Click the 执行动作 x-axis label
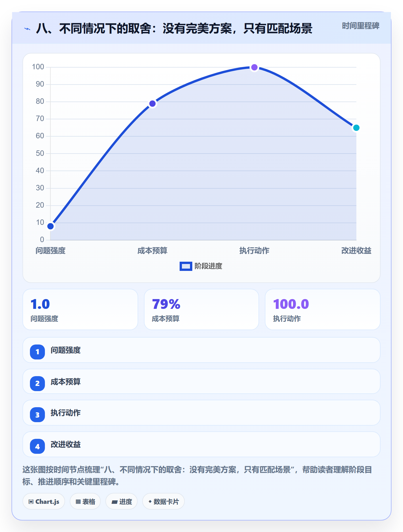 click(254, 251)
